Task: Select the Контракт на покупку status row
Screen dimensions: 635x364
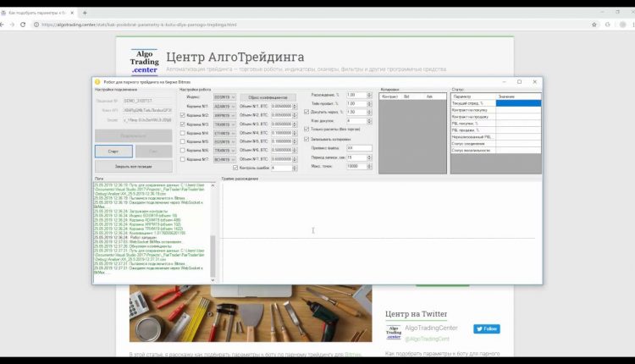Action: (496, 110)
